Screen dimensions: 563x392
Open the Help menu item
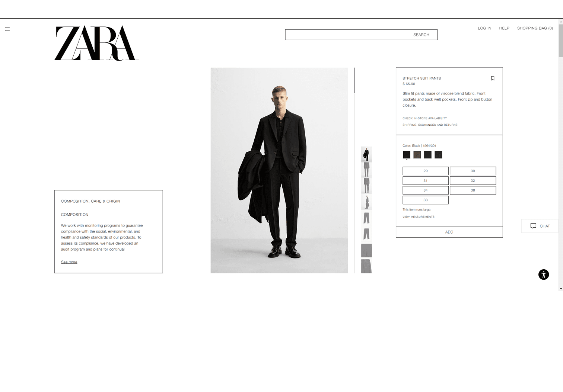pos(504,28)
